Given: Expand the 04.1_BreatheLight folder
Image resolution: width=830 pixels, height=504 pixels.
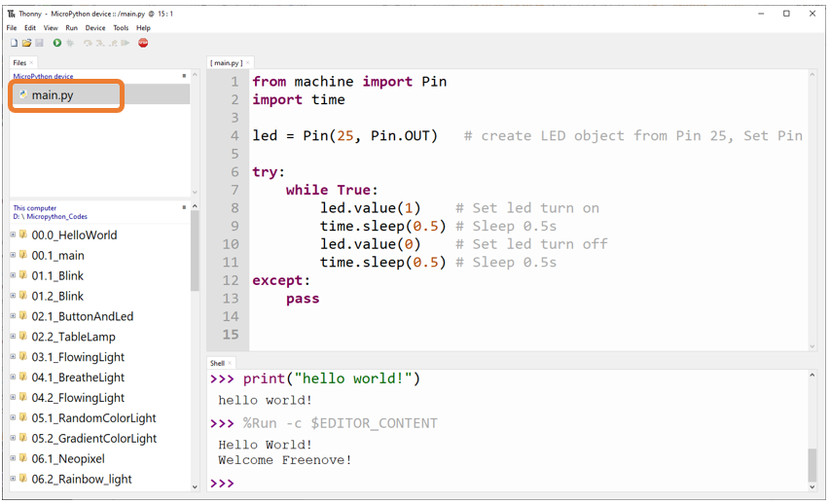Looking at the screenshot, I should (14, 377).
